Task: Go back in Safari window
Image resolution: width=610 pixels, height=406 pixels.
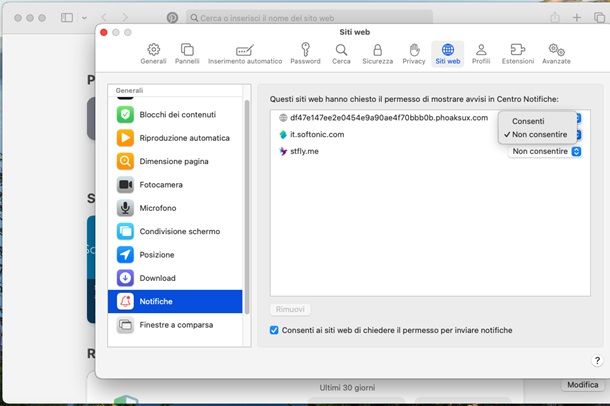Action: click(104, 18)
